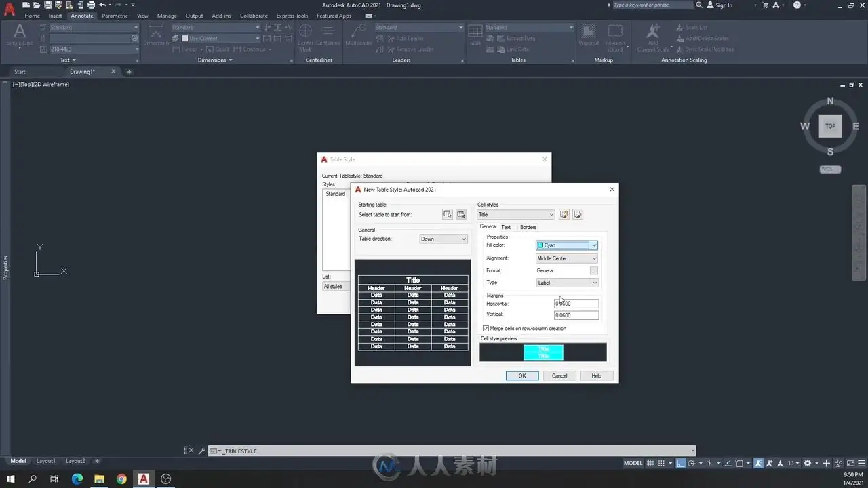
Task: Open the Alignment Middle Center dropdown
Action: click(x=567, y=258)
